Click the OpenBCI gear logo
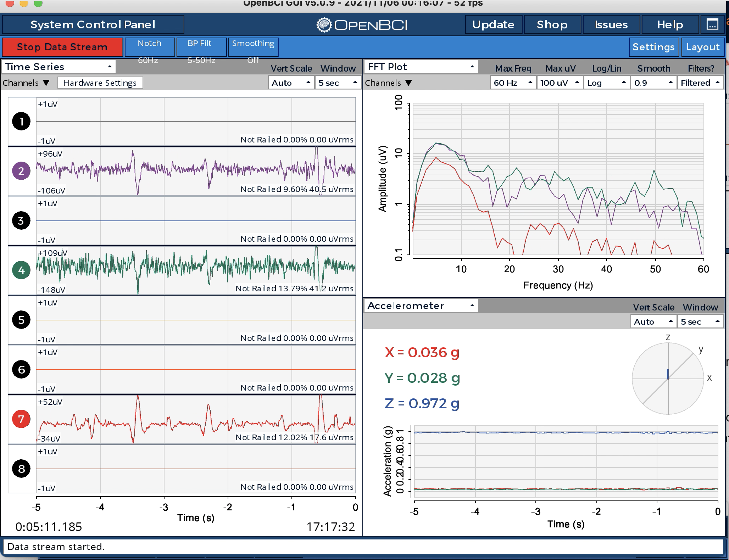The height and width of the screenshot is (560, 729). coord(324,25)
